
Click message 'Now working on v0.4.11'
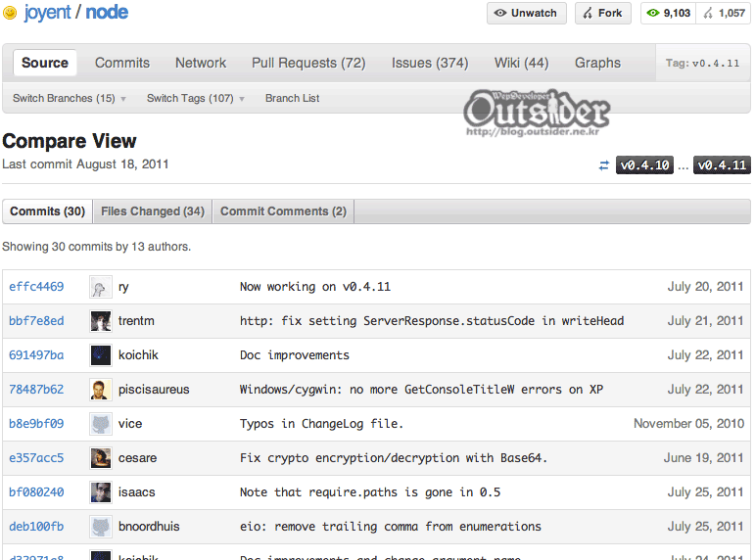(x=315, y=287)
